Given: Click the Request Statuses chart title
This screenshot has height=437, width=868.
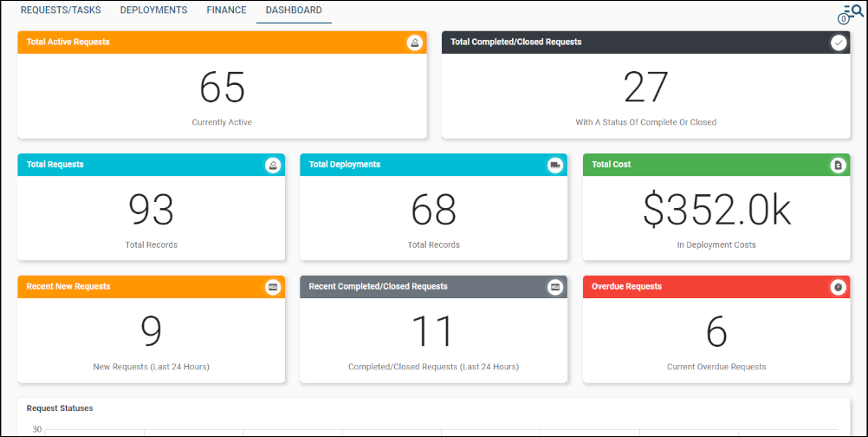Looking at the screenshot, I should tap(60, 408).
